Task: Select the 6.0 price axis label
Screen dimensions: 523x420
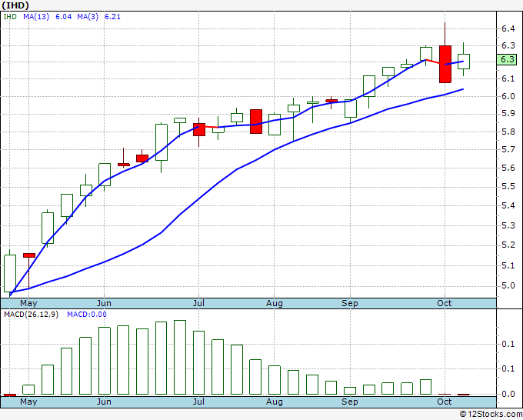Action: (508, 96)
